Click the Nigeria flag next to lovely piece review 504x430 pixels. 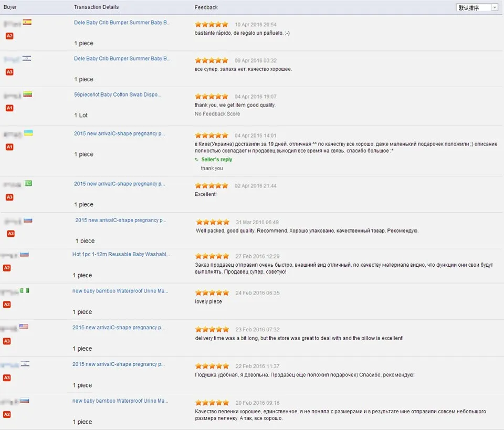25,290
